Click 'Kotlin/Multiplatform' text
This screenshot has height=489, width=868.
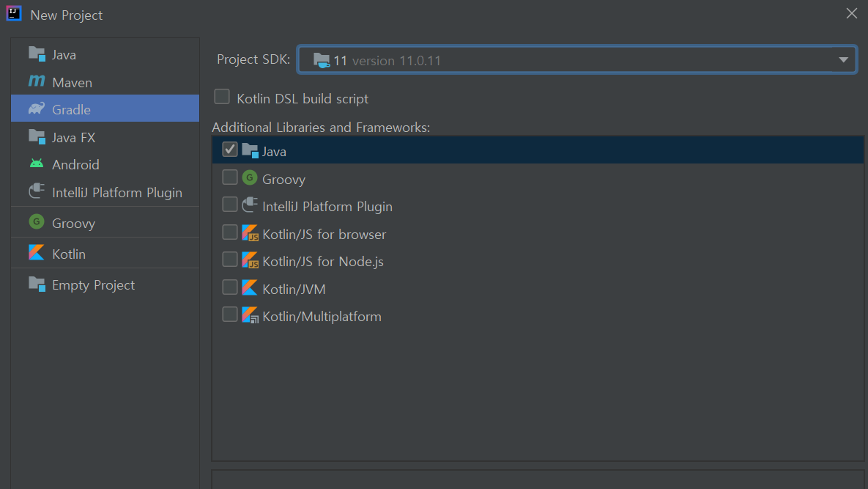322,317
